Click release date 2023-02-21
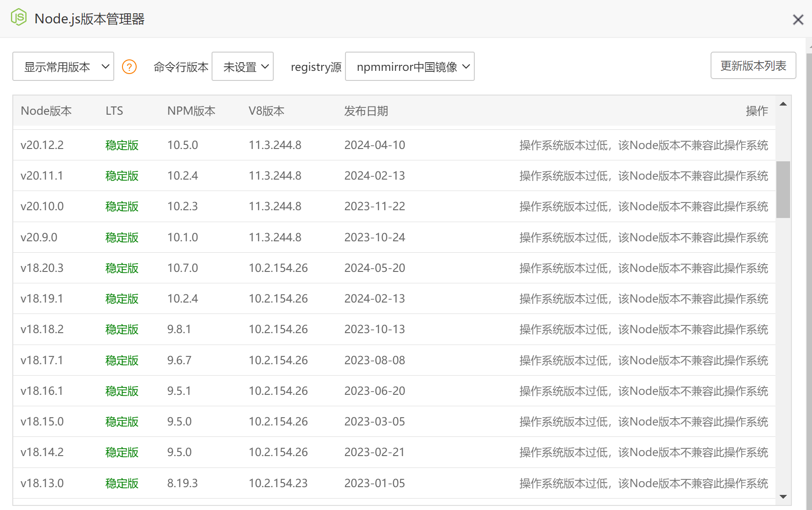 [375, 452]
